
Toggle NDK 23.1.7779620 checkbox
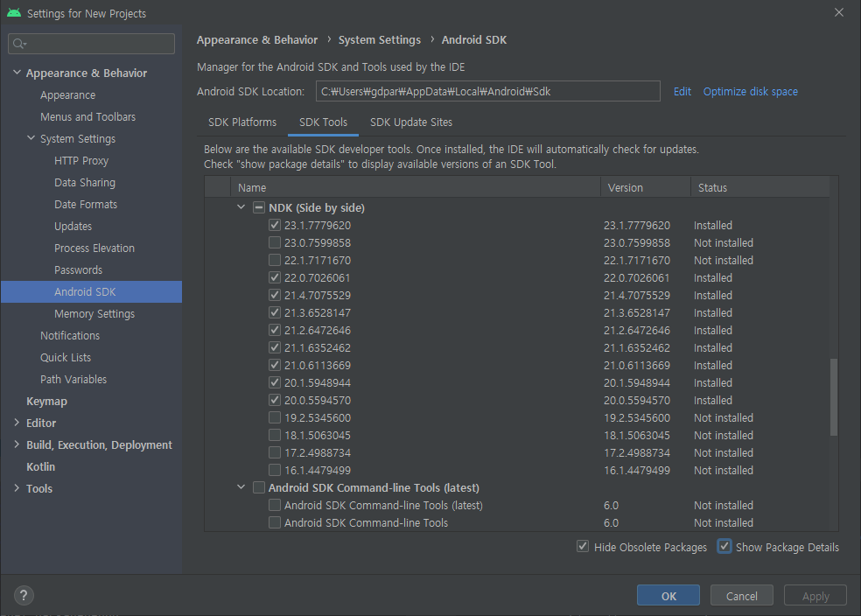click(x=275, y=225)
